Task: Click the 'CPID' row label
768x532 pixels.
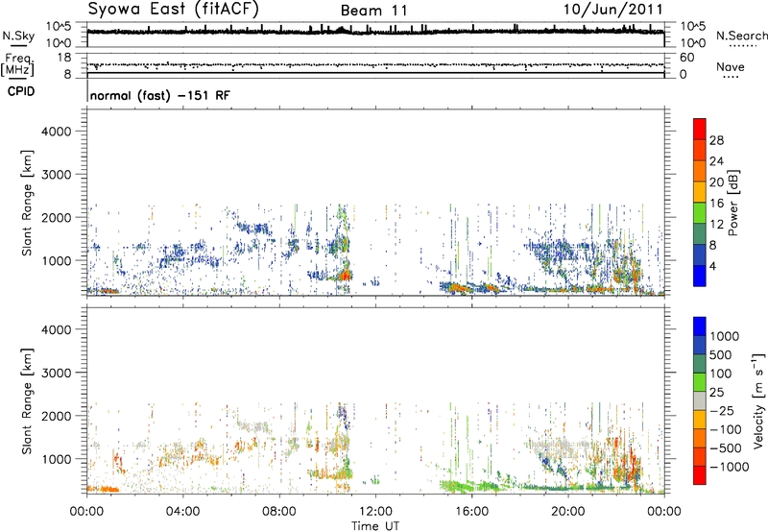Action: click(x=21, y=91)
